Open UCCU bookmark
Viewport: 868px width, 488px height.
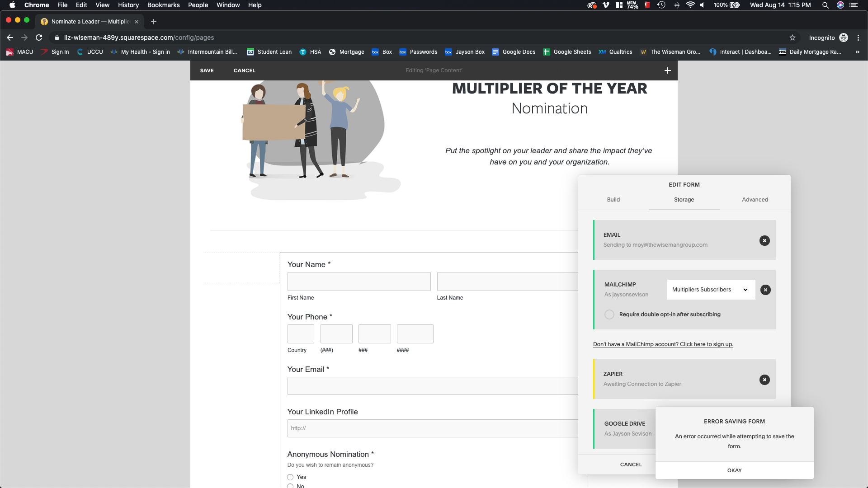pyautogui.click(x=90, y=52)
